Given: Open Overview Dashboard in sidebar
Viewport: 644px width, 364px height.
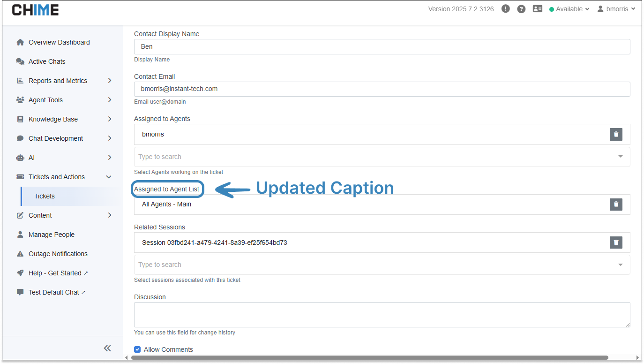Looking at the screenshot, I should click(x=59, y=42).
